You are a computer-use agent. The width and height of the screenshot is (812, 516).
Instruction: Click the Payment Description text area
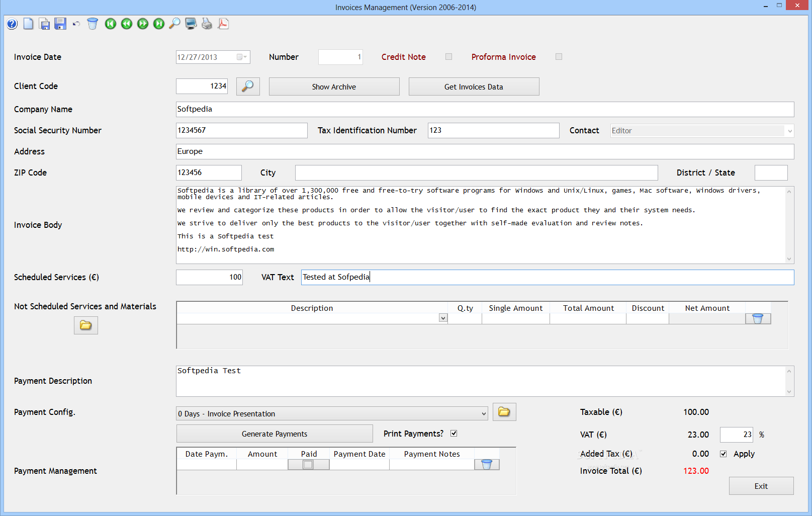tap(480, 381)
